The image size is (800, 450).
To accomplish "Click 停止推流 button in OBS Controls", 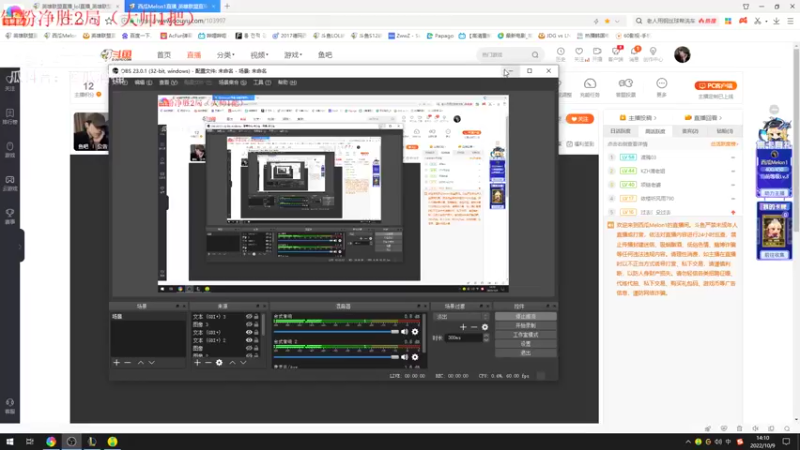I will coord(526,316).
